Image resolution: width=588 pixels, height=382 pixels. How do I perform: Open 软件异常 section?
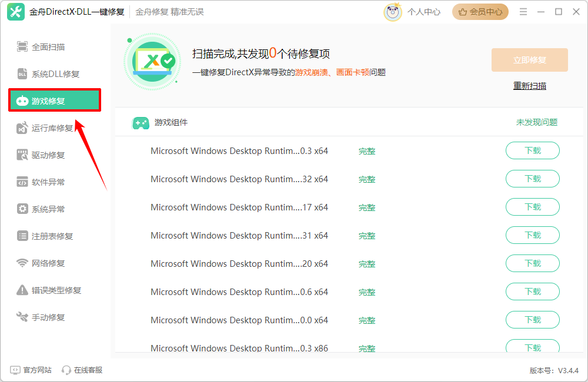point(48,182)
